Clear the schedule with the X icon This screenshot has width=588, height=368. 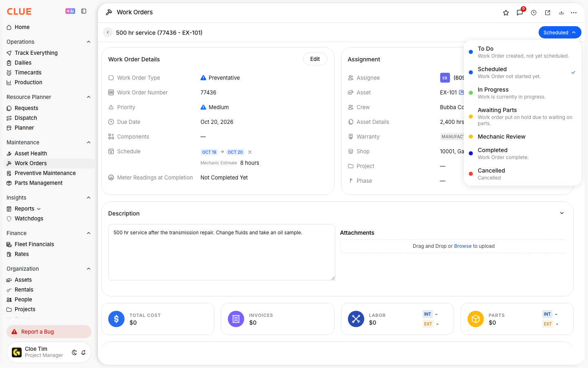click(x=250, y=152)
